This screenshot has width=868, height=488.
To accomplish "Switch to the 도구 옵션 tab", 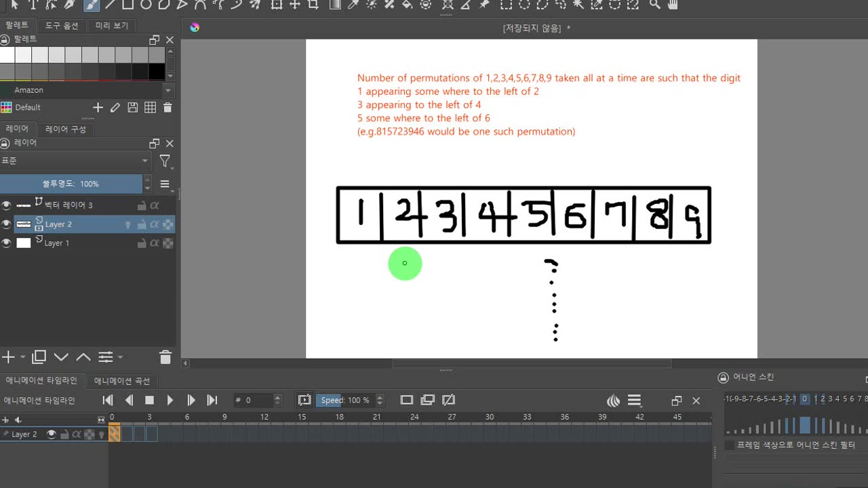I will 62,26.
